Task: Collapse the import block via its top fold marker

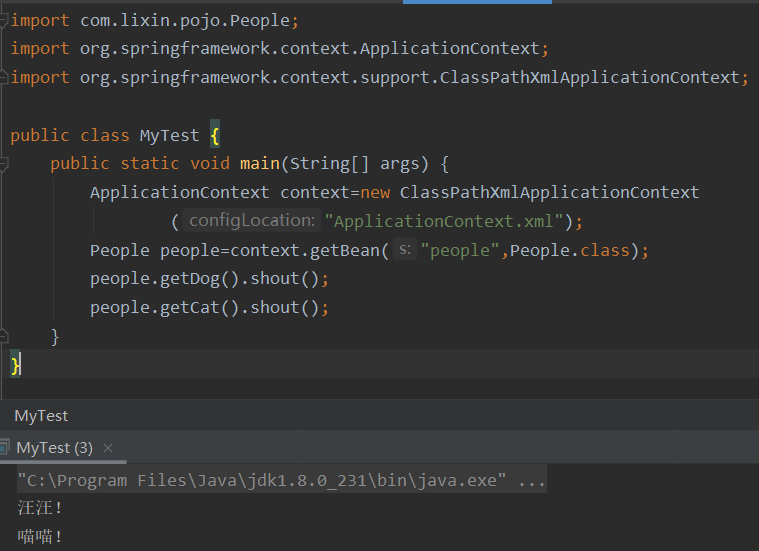Action: coord(4,20)
